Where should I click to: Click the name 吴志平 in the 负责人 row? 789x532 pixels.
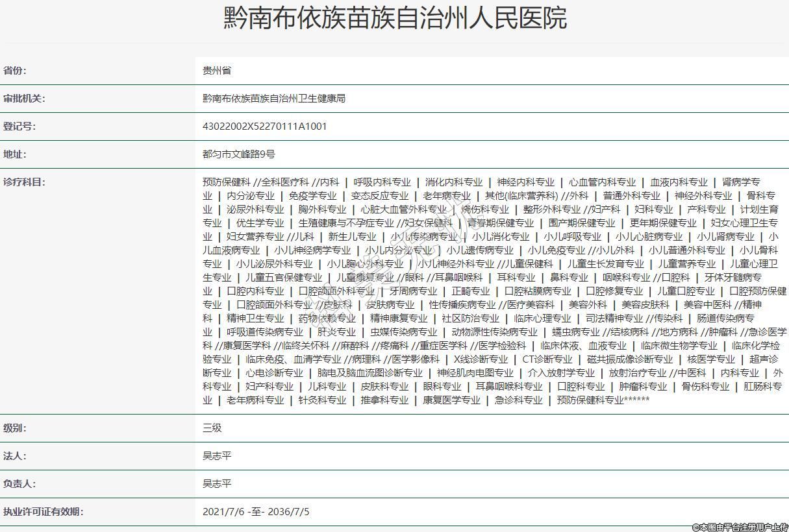(x=217, y=484)
